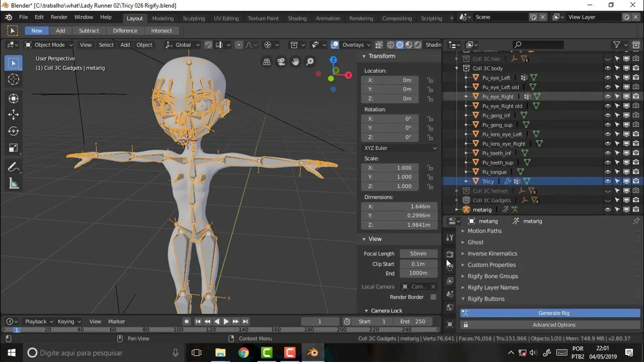Viewport: 644px width, 362px height.
Task: Open the Sculpting workspace tab
Action: click(x=194, y=18)
